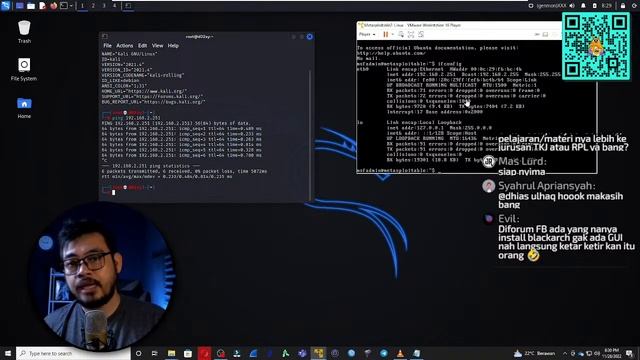
Task: Select the running terminal task in Kali panel
Action: pyautogui.click(x=128, y=6)
